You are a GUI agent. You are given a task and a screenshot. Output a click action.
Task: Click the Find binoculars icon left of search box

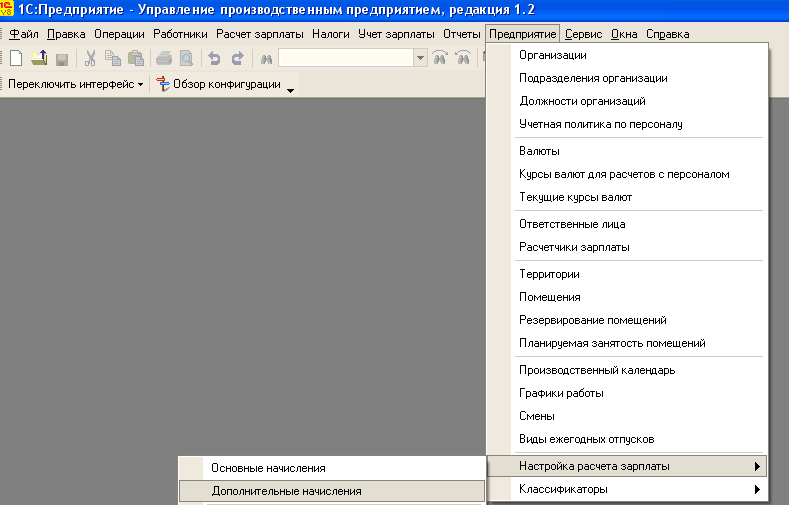click(266, 59)
